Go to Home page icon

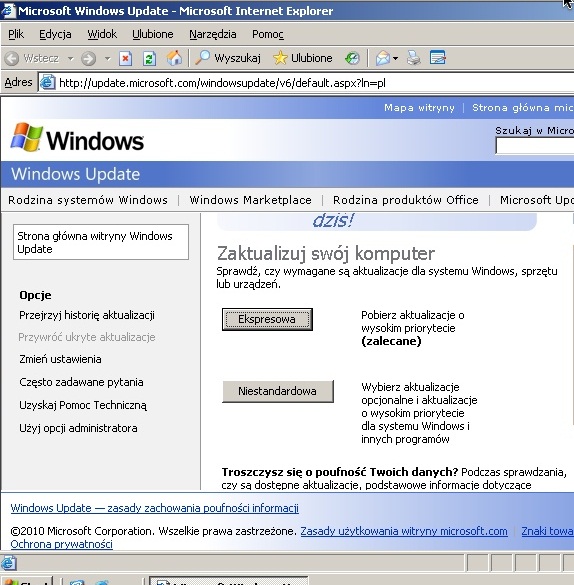click(x=174, y=58)
